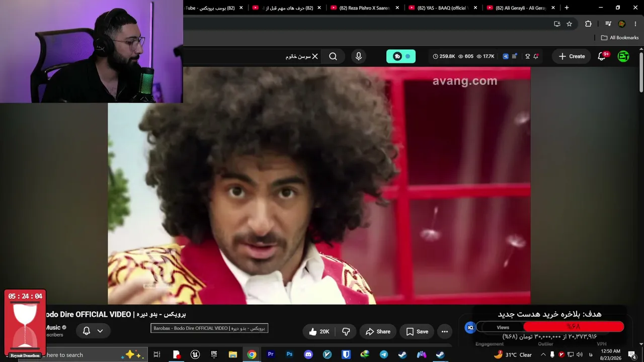
Task: Switch to the Reza Pishro X Saaren tab
Action: [365, 8]
